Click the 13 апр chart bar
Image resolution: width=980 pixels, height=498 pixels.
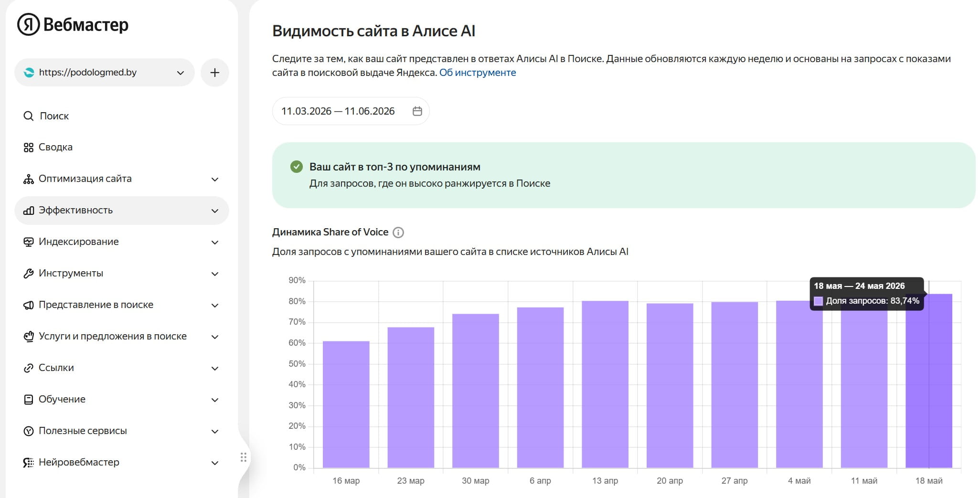[605, 384]
